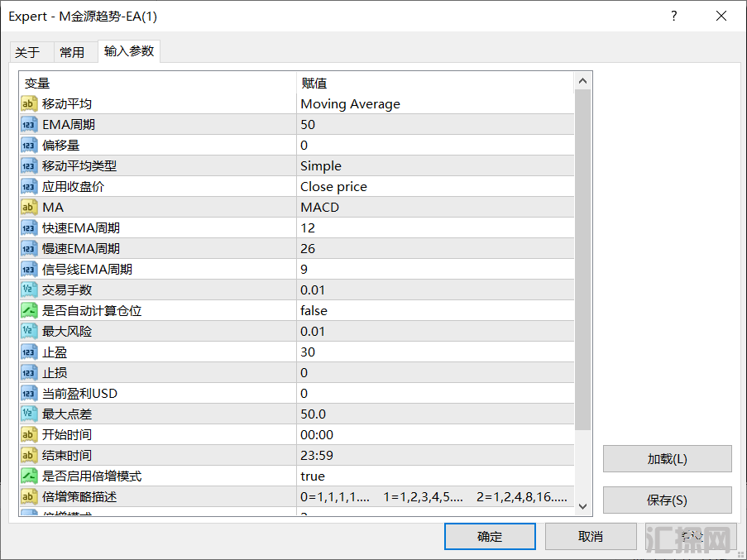Click scroll down arrow of parameter list

[582, 506]
